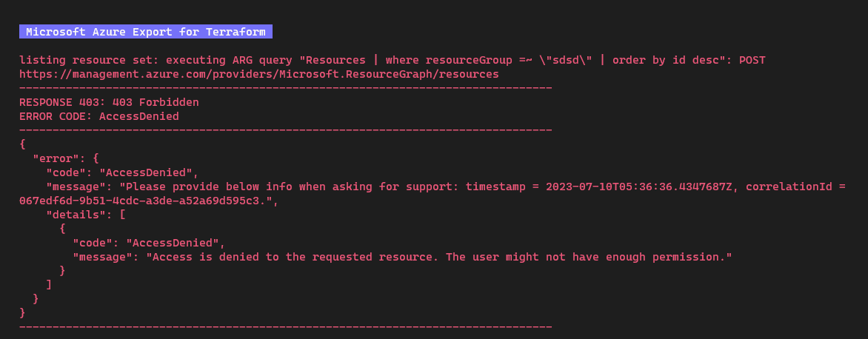Viewport: 868px width, 339px height.
Task: Click the Microsoft Azure Export for Terraform banner
Action: point(146,32)
